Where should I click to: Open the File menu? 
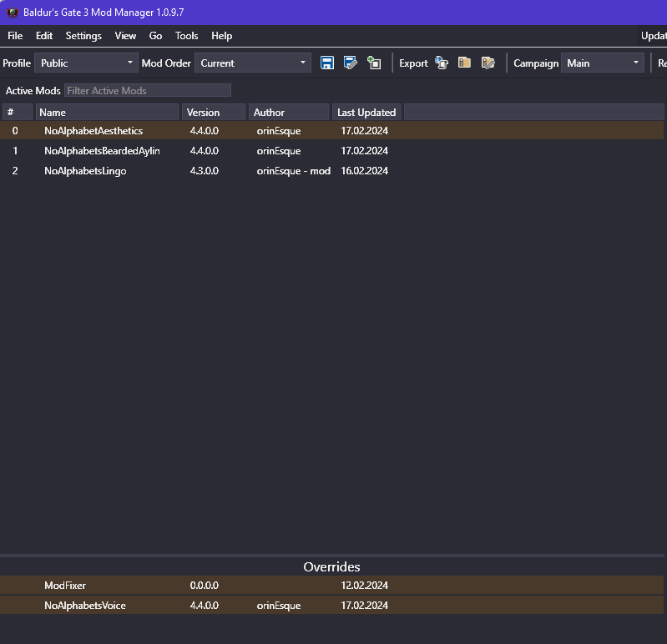pyautogui.click(x=15, y=36)
